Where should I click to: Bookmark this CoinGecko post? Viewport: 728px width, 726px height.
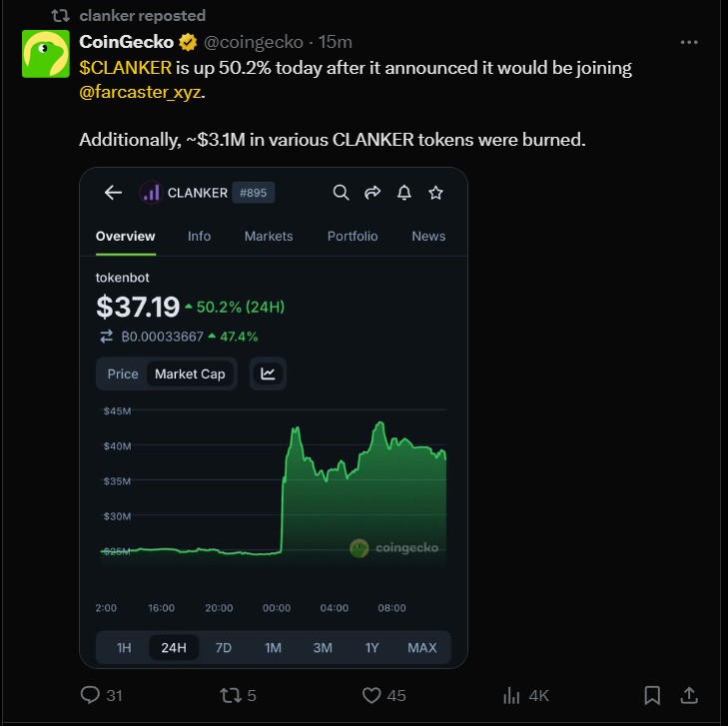point(652,695)
